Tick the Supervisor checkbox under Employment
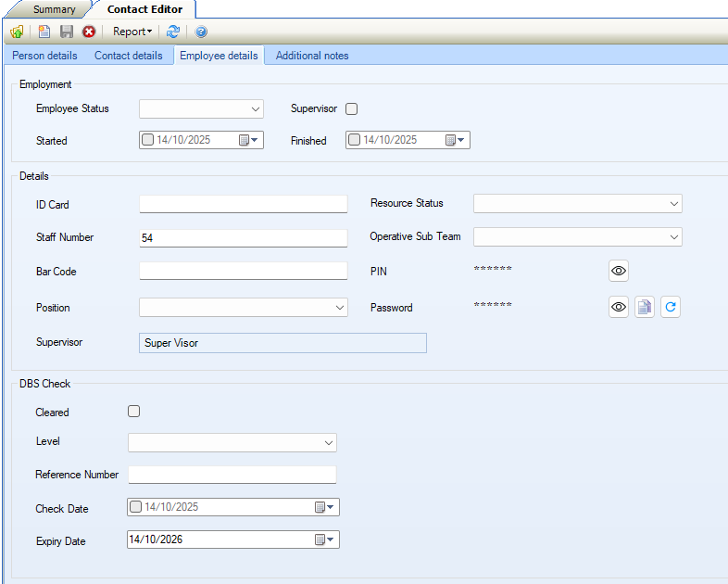This screenshot has height=584, width=728. tap(352, 109)
